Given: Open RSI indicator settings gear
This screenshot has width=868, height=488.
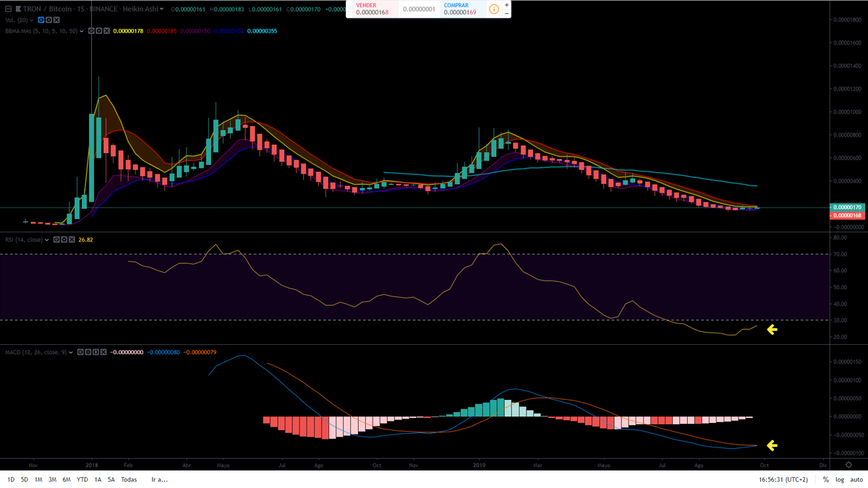Looking at the screenshot, I should 64,239.
